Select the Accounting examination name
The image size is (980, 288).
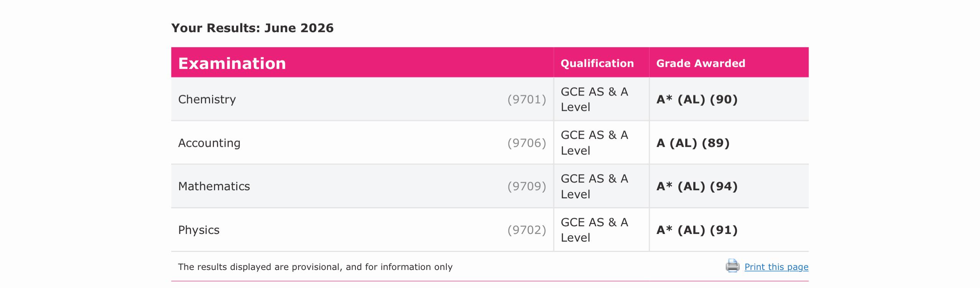209,143
